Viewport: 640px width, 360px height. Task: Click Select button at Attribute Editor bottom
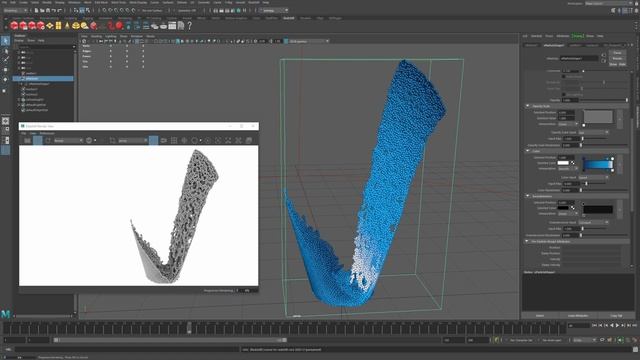pyautogui.click(x=540, y=316)
